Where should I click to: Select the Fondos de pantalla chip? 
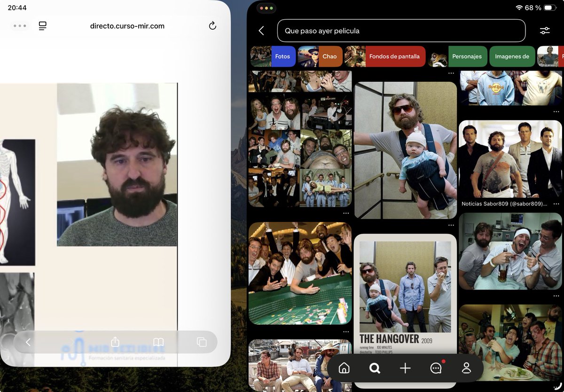pos(385,56)
